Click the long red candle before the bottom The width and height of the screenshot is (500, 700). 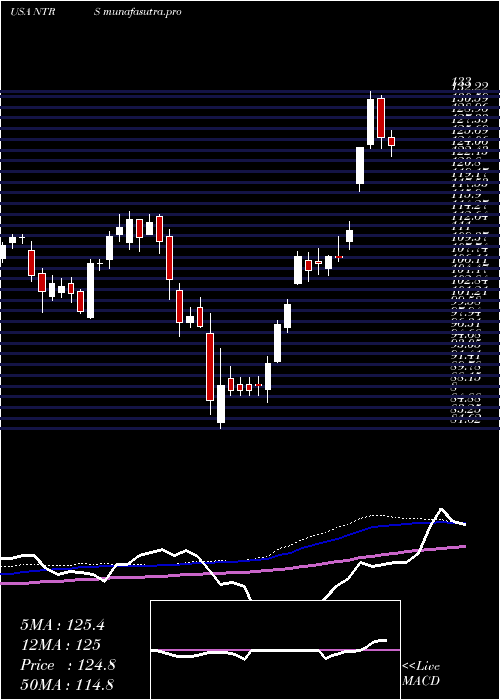210,367
